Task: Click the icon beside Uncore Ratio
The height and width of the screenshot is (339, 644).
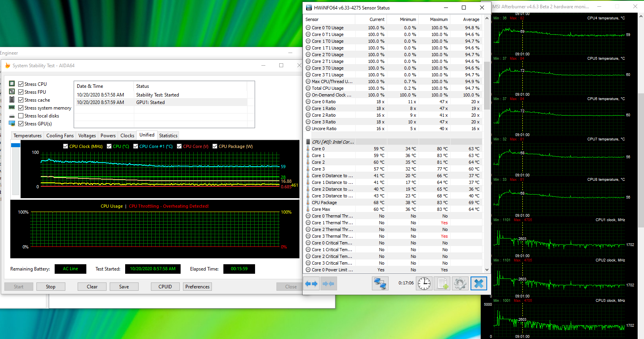Action: click(308, 129)
